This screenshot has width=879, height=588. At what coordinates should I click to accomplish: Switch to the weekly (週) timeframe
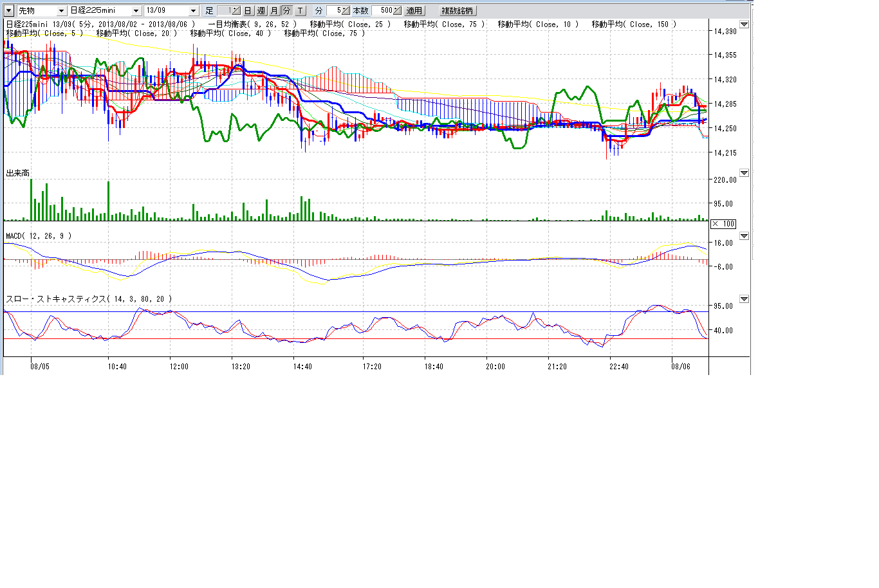(x=261, y=11)
